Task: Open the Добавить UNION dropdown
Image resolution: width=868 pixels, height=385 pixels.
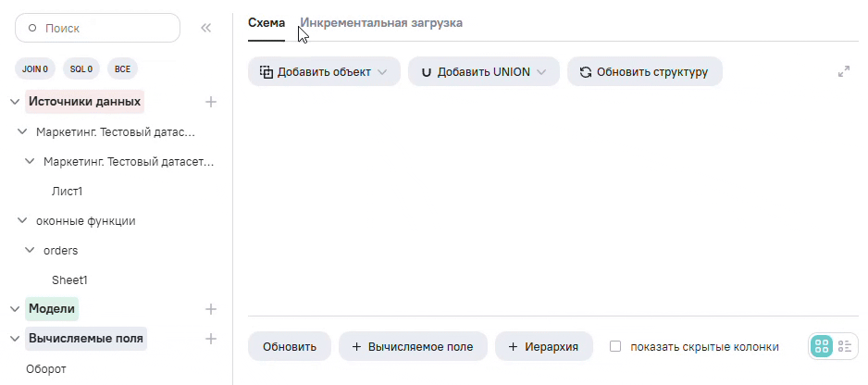Action: tap(483, 71)
